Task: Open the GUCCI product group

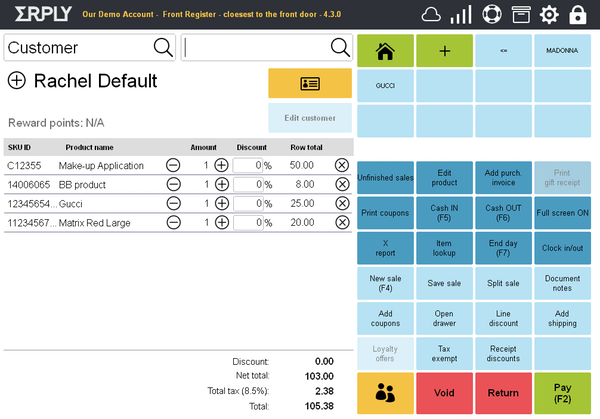Action: [x=386, y=85]
